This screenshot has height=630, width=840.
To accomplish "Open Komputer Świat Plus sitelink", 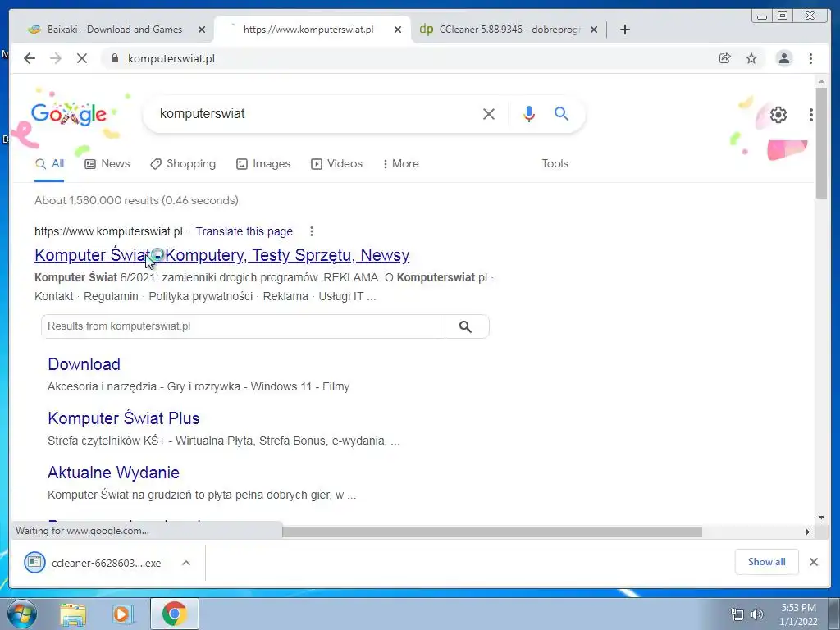I will 124,418.
